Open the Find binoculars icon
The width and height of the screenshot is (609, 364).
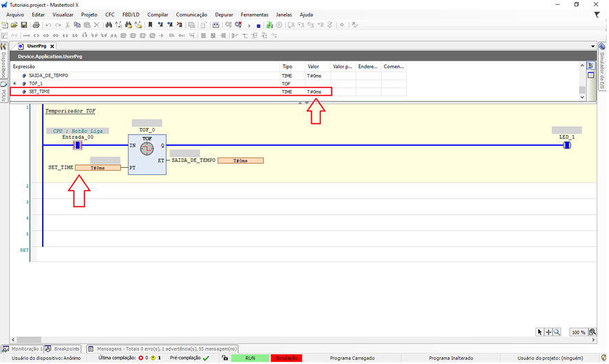point(109,25)
